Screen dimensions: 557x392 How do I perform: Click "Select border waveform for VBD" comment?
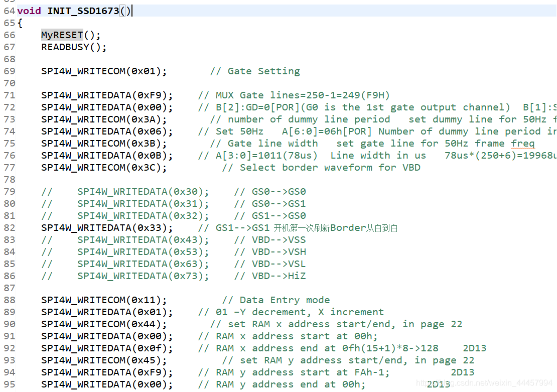pyautogui.click(x=321, y=168)
